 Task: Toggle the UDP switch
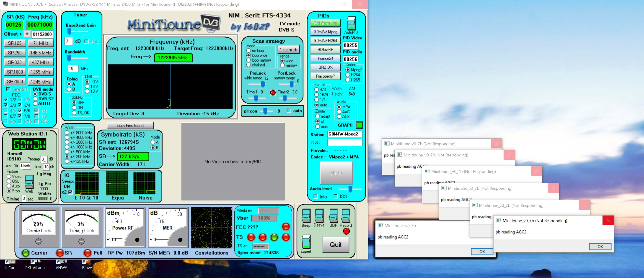tap(333, 216)
